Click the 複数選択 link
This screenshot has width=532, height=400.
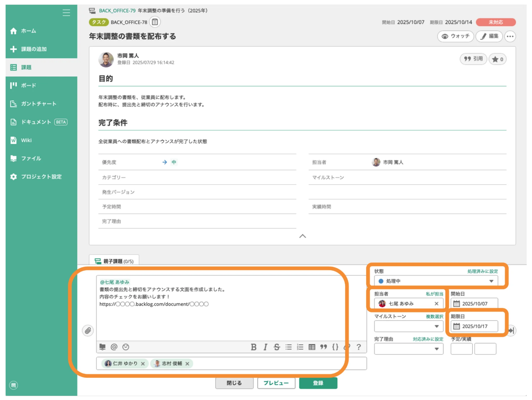[434, 316]
